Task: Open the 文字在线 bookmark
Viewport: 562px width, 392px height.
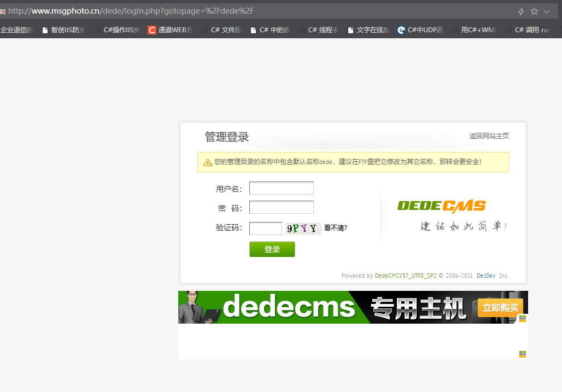Action: click(x=368, y=30)
